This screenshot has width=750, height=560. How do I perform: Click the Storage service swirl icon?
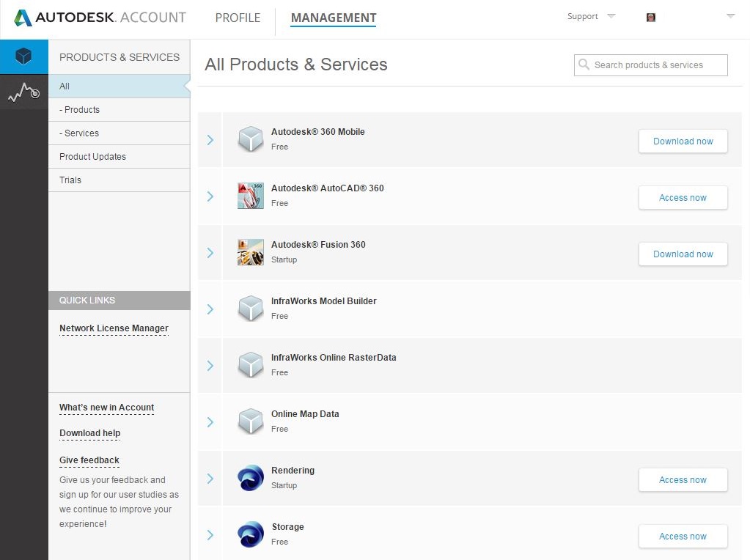pyautogui.click(x=251, y=534)
